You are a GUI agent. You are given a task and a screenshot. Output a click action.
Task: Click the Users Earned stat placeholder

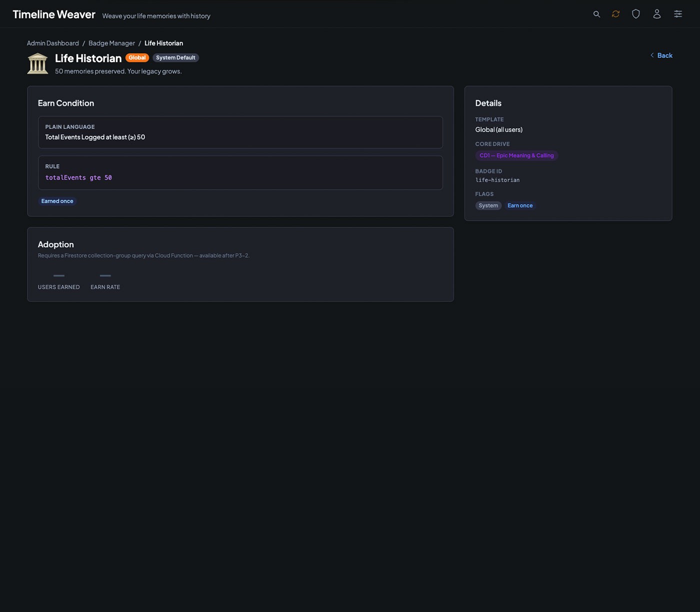click(59, 281)
